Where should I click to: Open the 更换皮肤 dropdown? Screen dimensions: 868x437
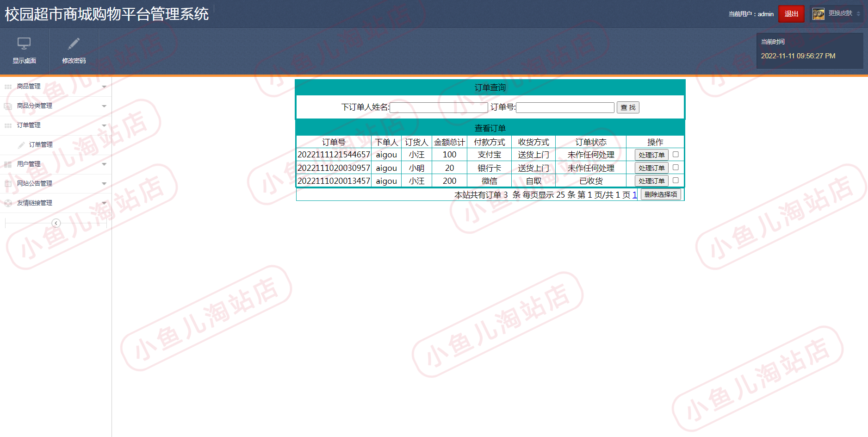pyautogui.click(x=837, y=14)
